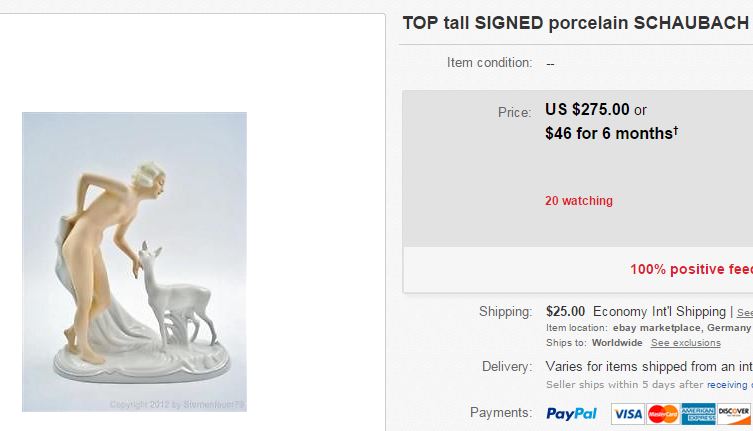Click the US $275.00 price
The width and height of the screenshot is (753, 431).
pos(587,110)
